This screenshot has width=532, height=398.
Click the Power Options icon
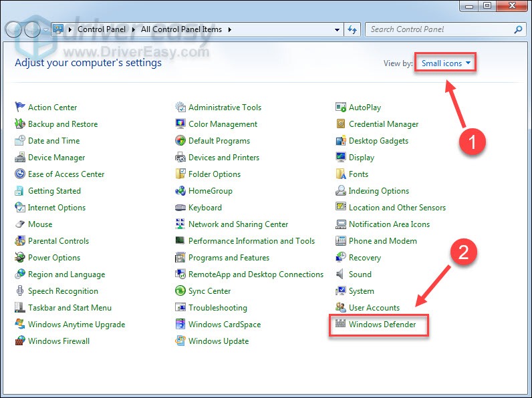coord(20,257)
